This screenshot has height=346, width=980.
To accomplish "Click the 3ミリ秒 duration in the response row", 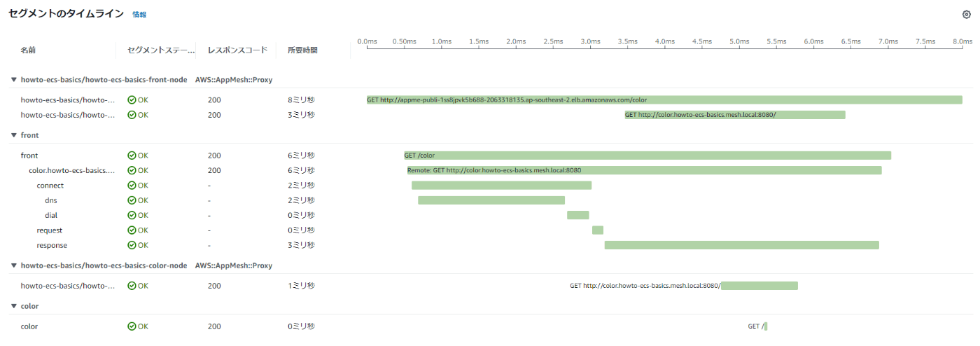I will [x=301, y=245].
